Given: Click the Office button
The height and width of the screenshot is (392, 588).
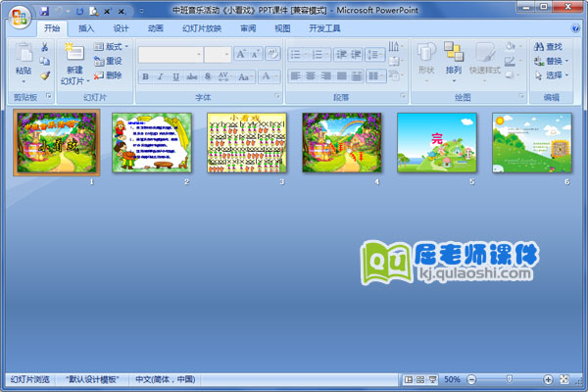Looking at the screenshot, I should [x=19, y=17].
